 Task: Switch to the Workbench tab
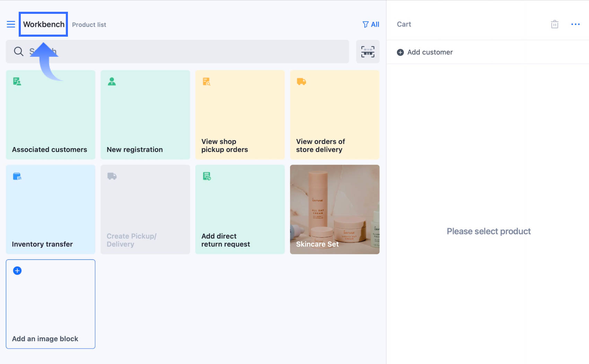click(x=44, y=25)
